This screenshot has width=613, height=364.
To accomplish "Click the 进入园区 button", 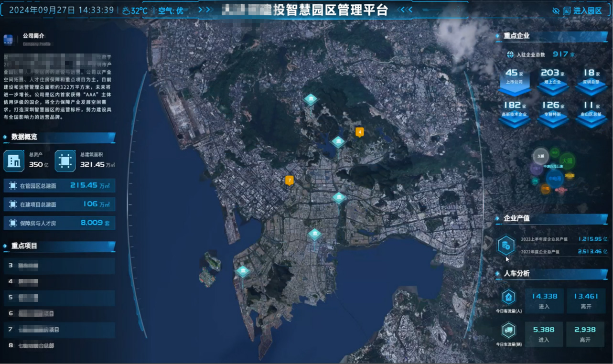I will click(x=582, y=11).
